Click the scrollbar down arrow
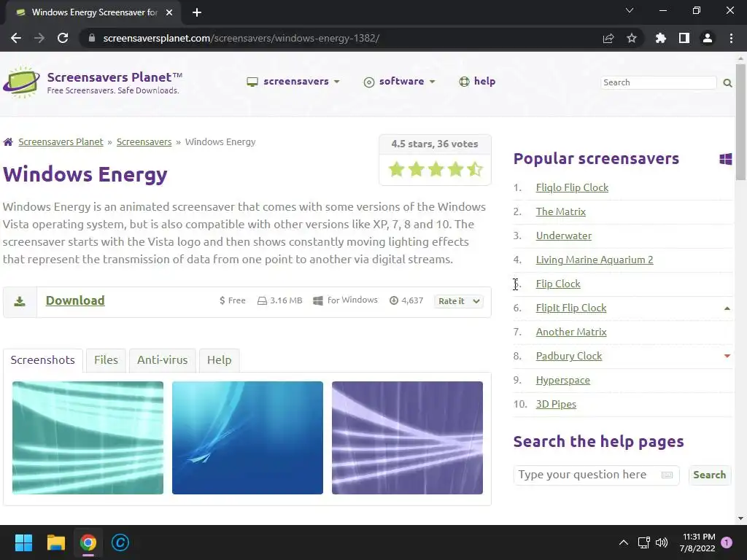747x560 pixels. tap(740, 518)
